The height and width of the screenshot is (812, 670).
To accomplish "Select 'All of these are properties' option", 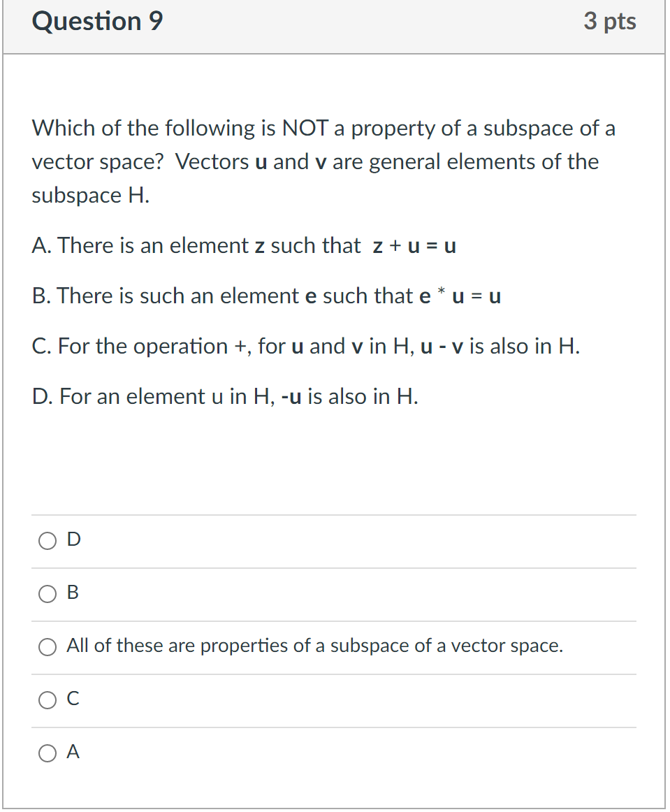I will pos(47,646).
